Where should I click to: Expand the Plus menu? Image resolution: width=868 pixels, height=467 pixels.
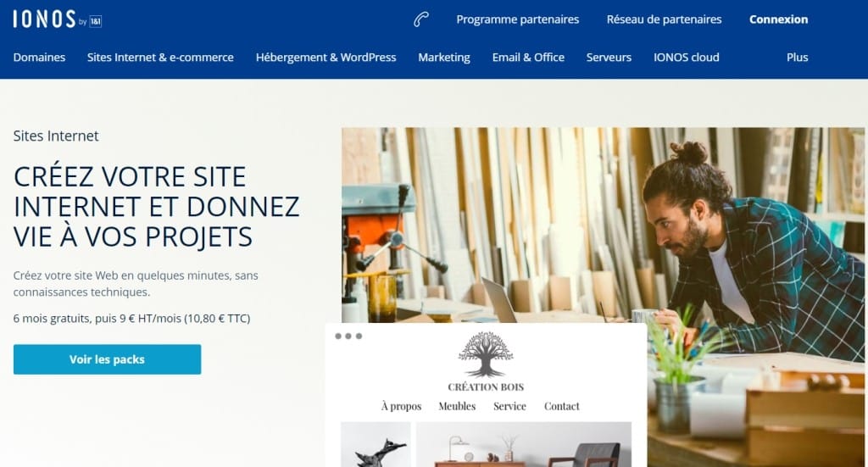pos(797,58)
